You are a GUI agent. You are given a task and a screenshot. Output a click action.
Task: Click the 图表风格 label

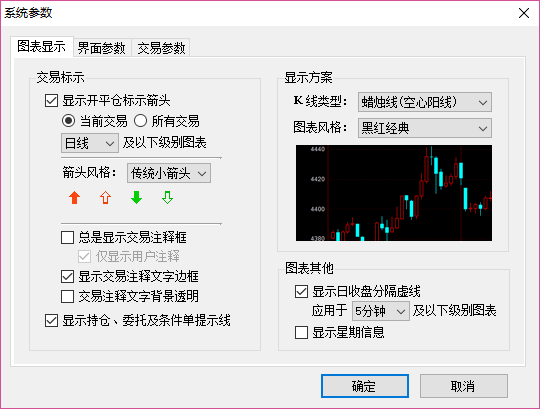coord(320,128)
